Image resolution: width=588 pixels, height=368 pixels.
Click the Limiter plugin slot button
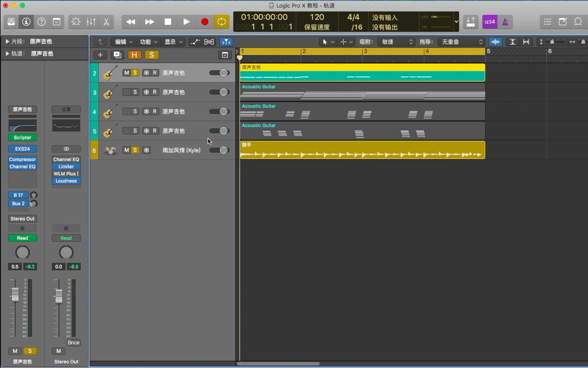point(66,166)
